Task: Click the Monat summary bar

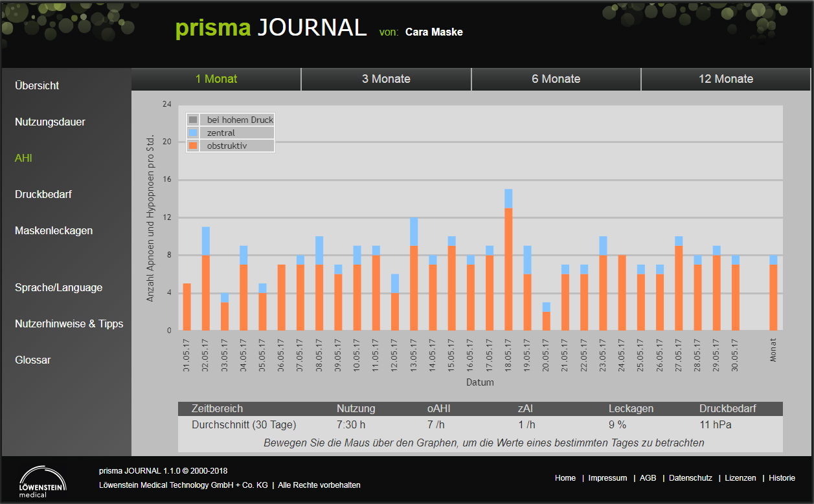Action: pyautogui.click(x=773, y=293)
